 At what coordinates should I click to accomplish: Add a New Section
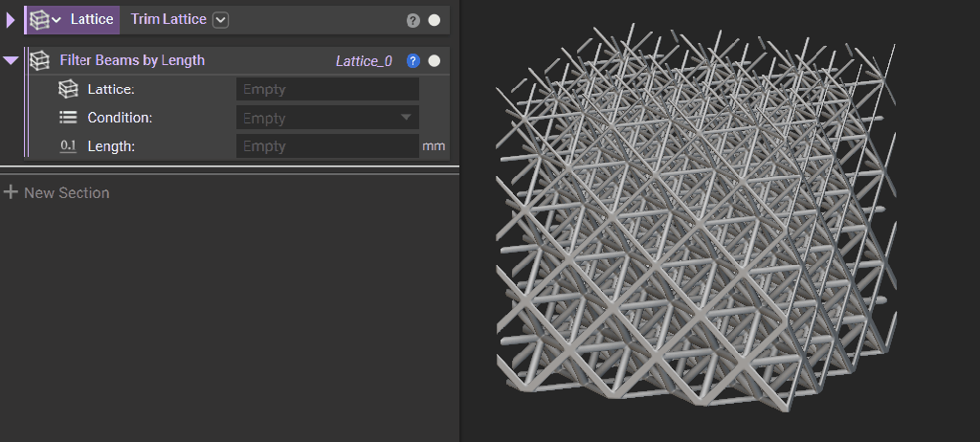tap(56, 192)
